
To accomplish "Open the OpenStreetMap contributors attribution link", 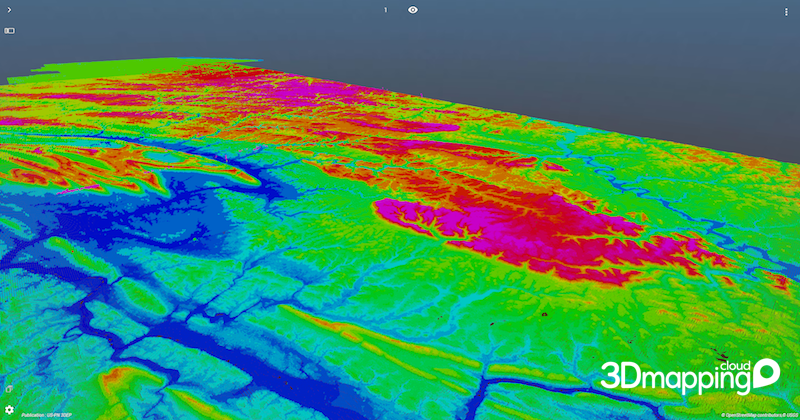I will (746, 413).
